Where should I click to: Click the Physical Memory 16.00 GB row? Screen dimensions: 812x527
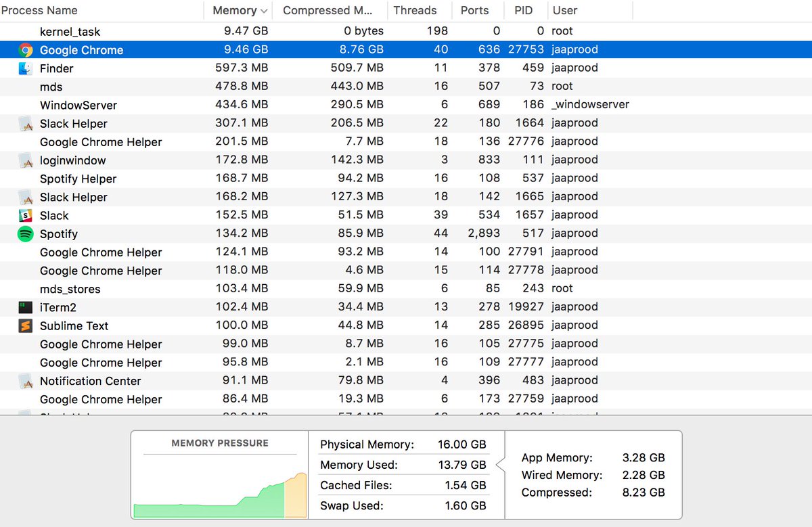[x=403, y=444]
